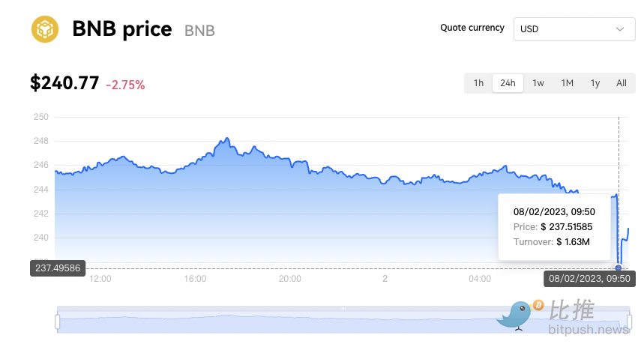644x350 pixels.
Task: Select the 1M chart range
Action: pos(567,83)
